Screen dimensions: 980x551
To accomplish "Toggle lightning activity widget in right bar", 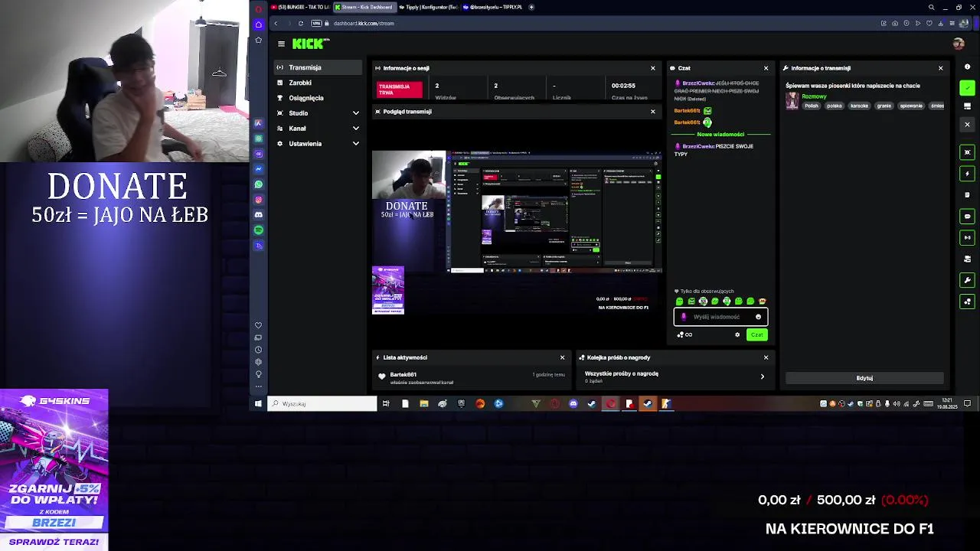I will [967, 174].
